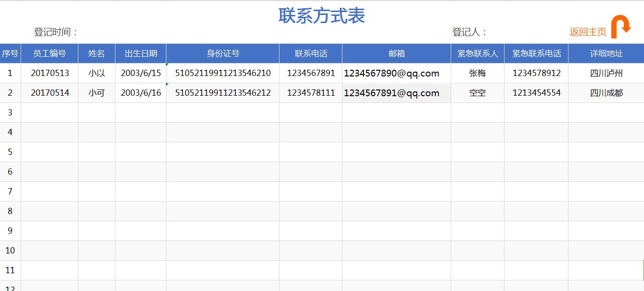Select emergency contact 张梅
The image size is (644, 291).
coord(477,73)
